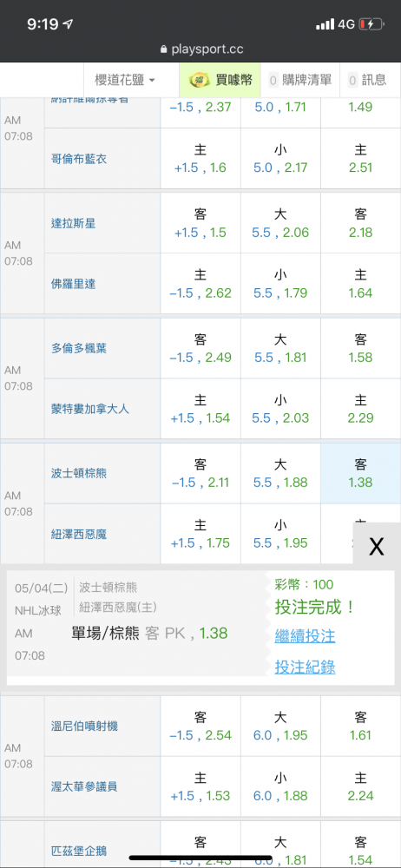401x868 pixels.
Task: Open 達拉斯星 team link
Action: coord(73,223)
